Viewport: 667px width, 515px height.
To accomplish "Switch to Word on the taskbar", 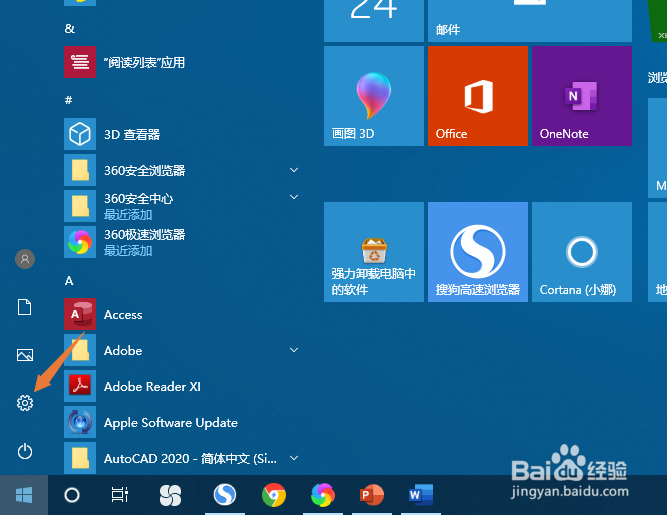I will pyautogui.click(x=421, y=495).
